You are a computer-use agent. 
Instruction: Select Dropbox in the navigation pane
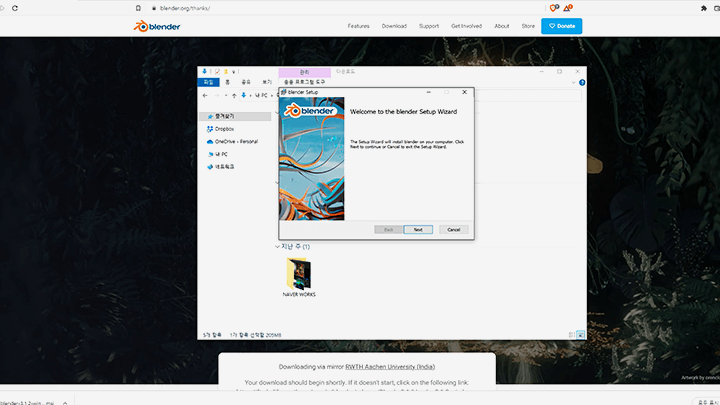(220, 129)
